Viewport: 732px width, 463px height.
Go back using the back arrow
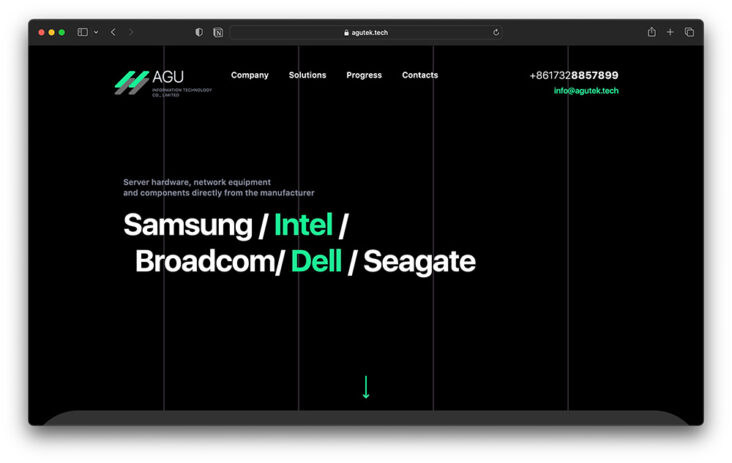tap(113, 32)
